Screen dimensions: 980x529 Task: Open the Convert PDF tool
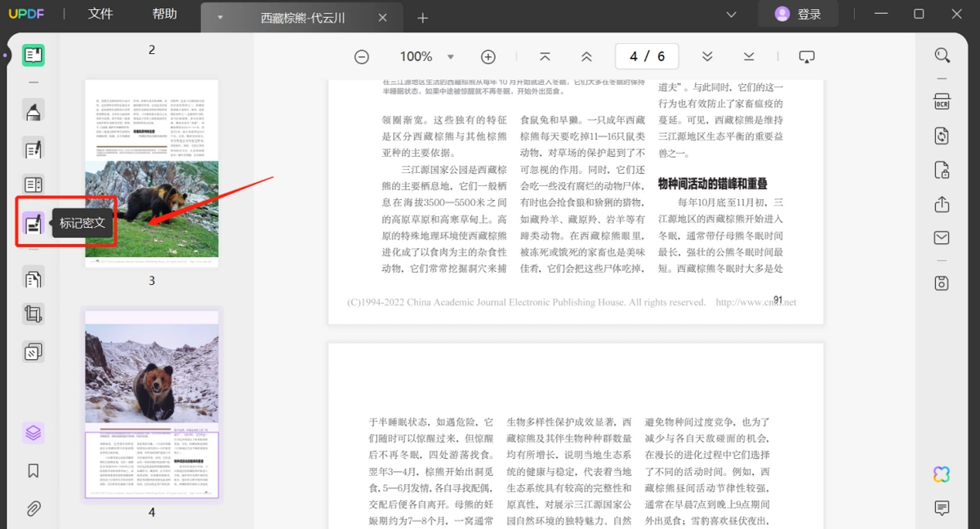pos(942,136)
